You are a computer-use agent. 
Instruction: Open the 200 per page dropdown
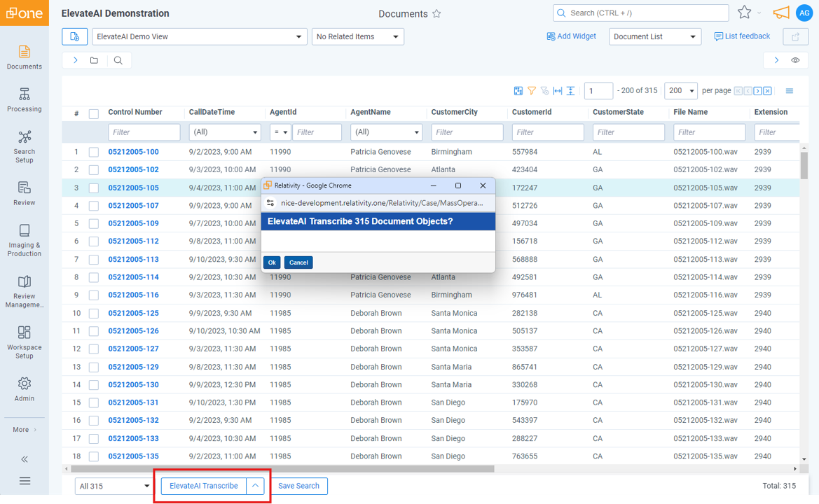coord(680,91)
